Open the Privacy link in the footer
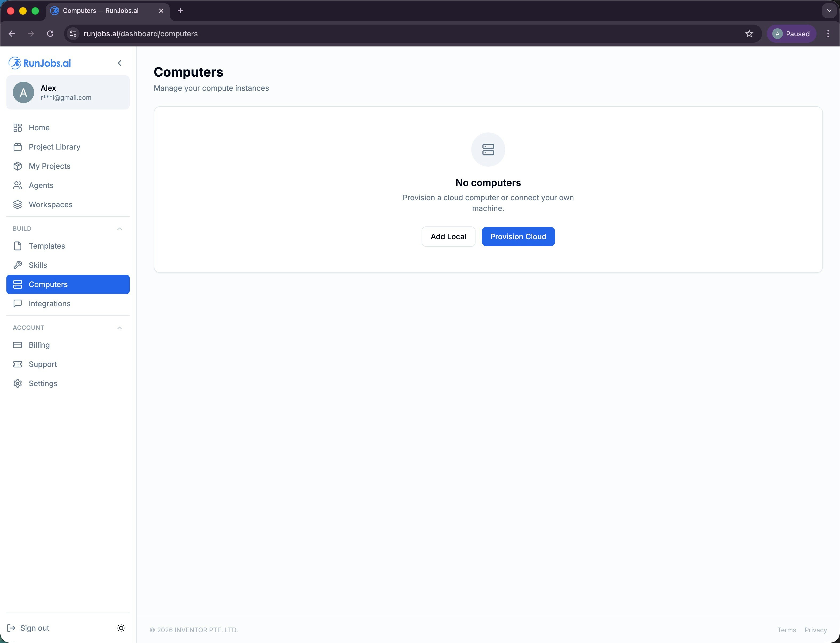 click(x=815, y=630)
